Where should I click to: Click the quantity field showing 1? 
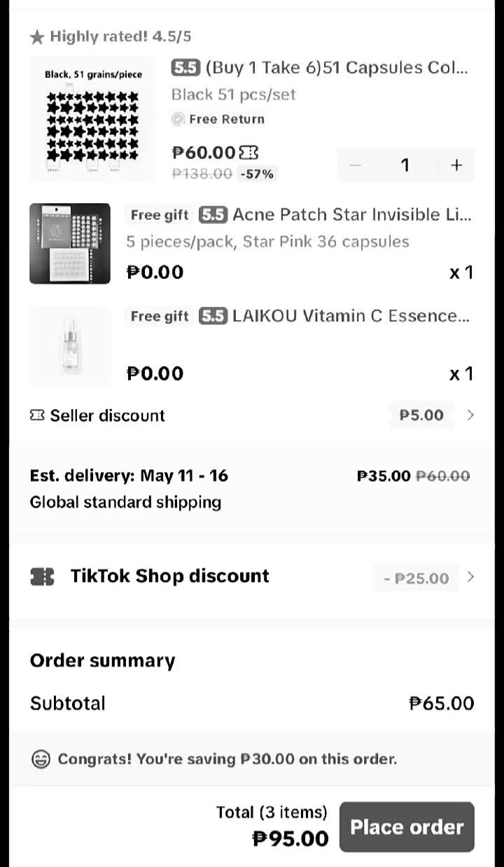click(405, 165)
